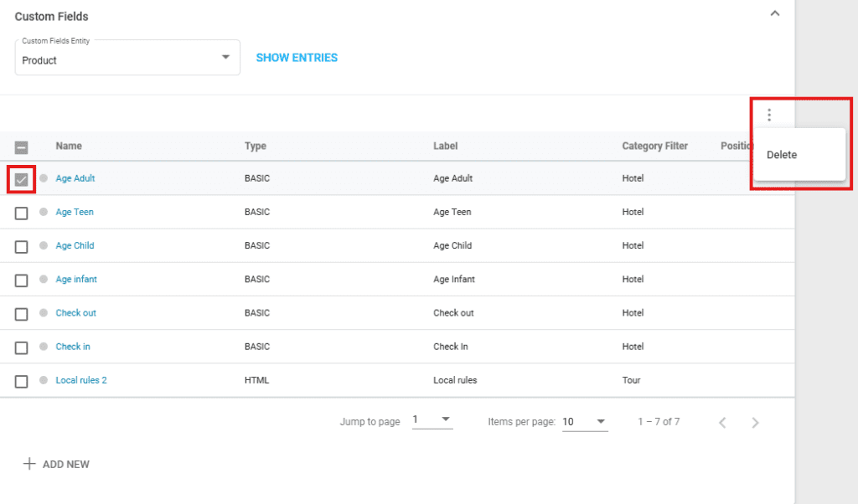This screenshot has height=504, width=858.
Task: Click the next page arrow icon
Action: 755,423
